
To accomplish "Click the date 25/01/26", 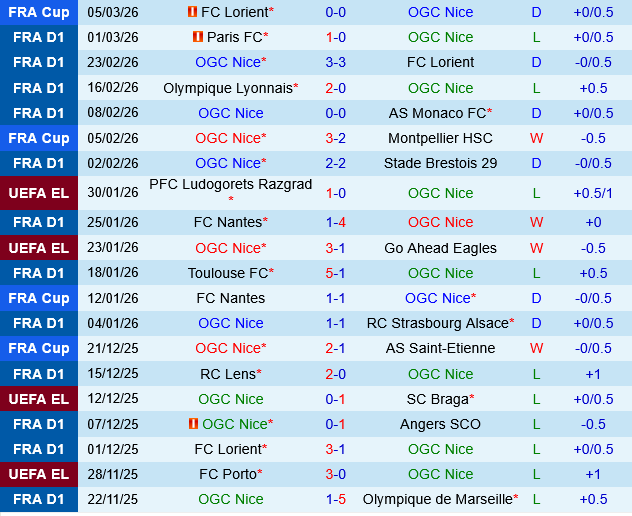I will (113, 222).
